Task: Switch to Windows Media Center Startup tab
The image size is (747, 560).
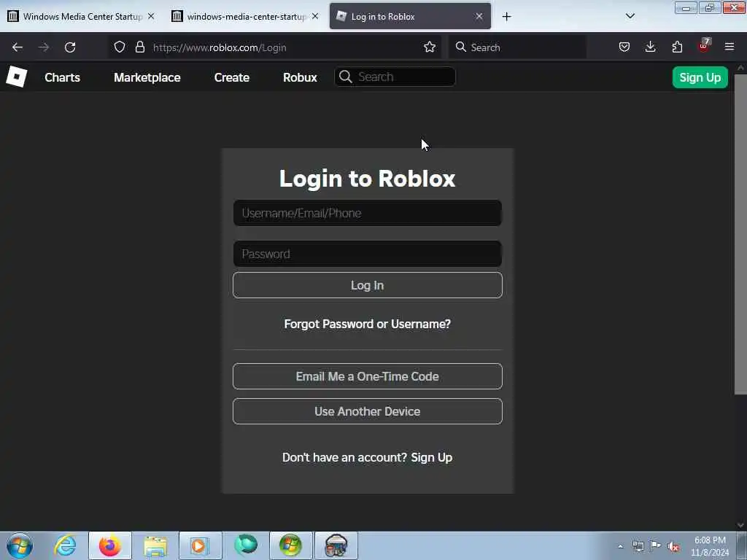Action: [81, 16]
